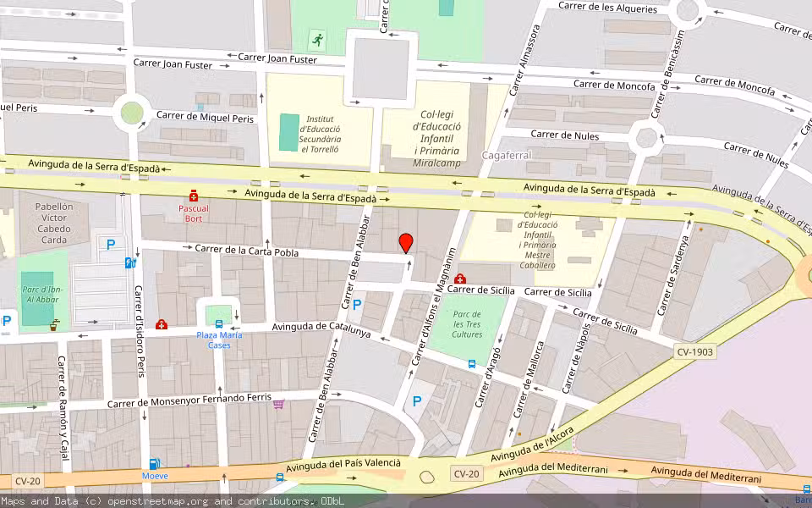Select the charging station icon on Carrer d'Isidoro Peris

point(129,262)
